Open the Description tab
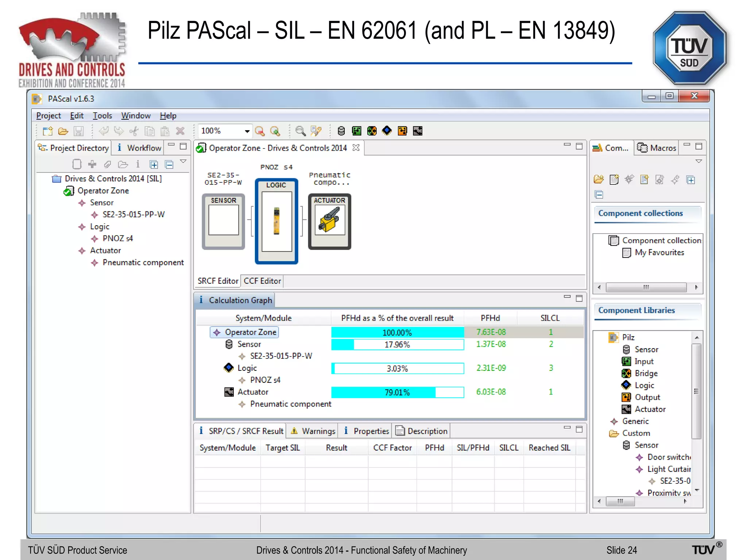 coord(422,431)
